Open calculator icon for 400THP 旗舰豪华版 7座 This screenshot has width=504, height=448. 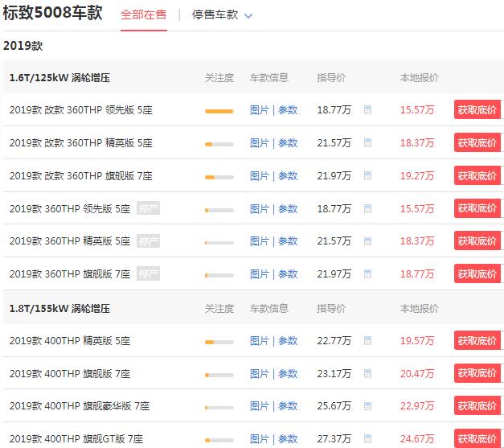coord(367,406)
